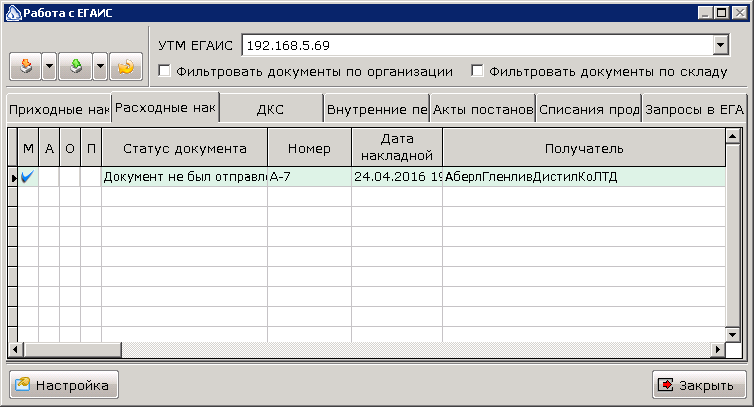Screen dimensions: 754x407
Task: Minimize the Работа с ЕГАИС window
Action: 705,13
